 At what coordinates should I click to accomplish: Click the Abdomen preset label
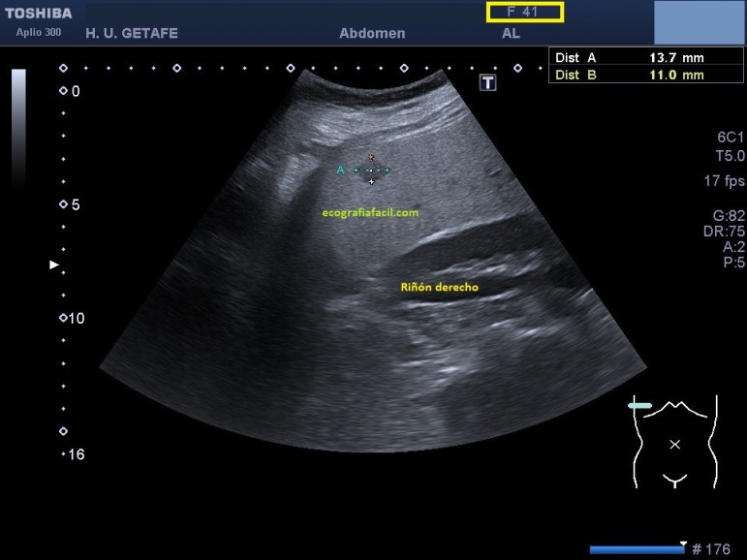372,33
